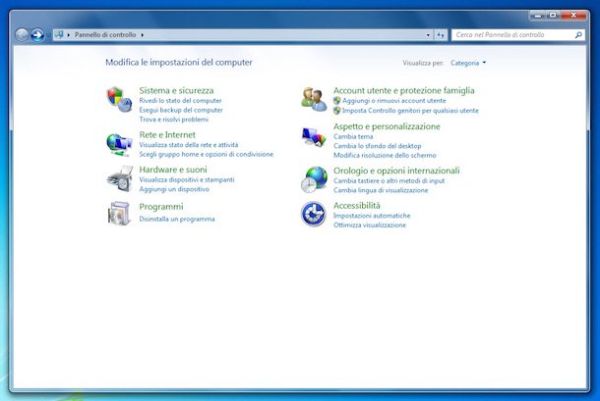Image resolution: width=600 pixels, height=401 pixels.
Task: Click the Orologio e opzioni internazionali clock icon
Action: 315,179
